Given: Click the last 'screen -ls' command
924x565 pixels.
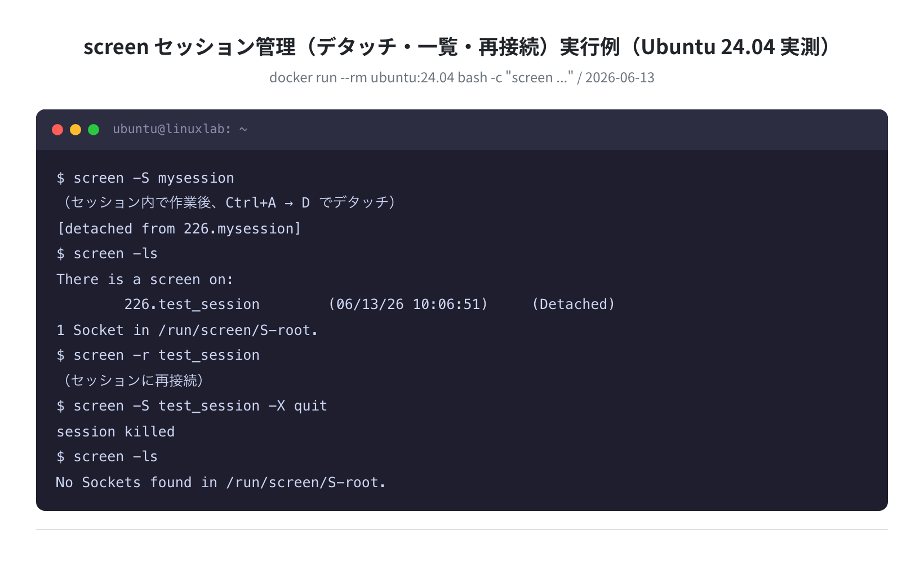Looking at the screenshot, I should 107,457.
